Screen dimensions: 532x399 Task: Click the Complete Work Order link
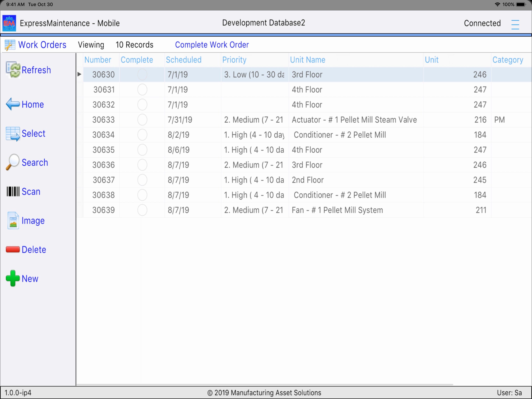coord(212,45)
